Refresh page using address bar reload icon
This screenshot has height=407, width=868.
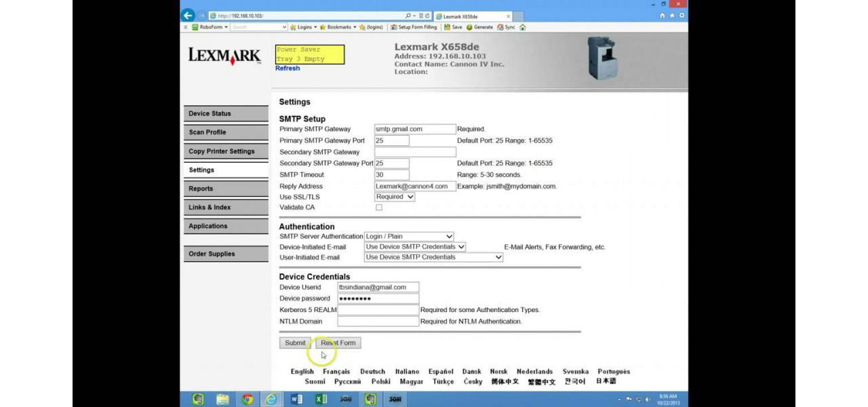click(x=427, y=16)
